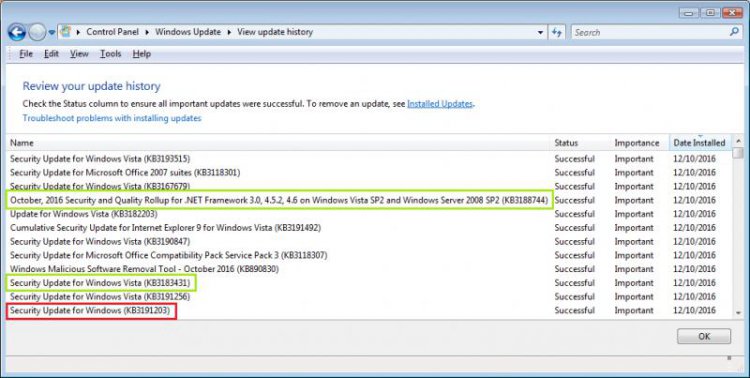Sort by the Date Installed column header
The width and height of the screenshot is (750, 378).
pyautogui.click(x=700, y=143)
